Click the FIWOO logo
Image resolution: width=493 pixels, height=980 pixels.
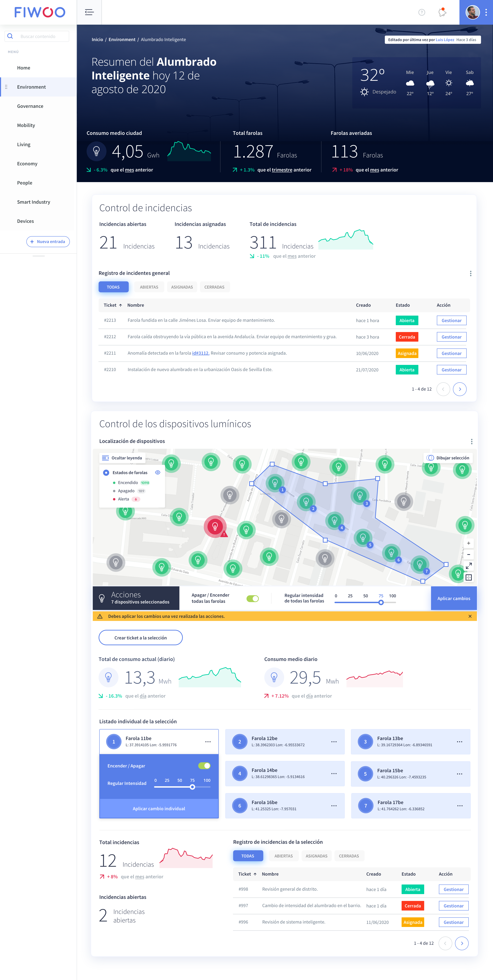[40, 12]
